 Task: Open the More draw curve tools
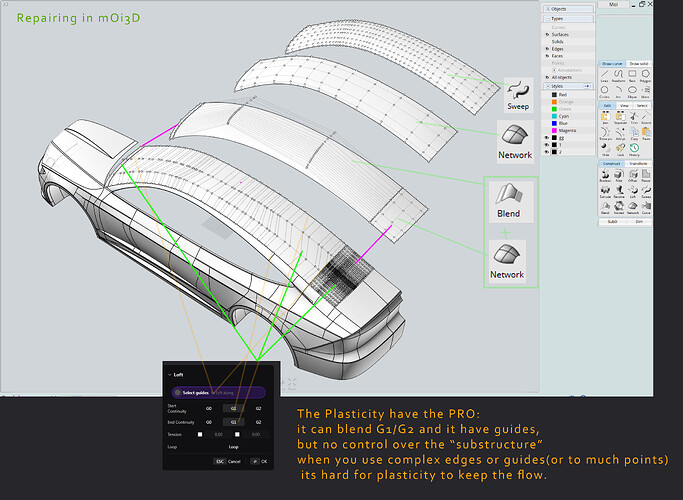point(646,91)
